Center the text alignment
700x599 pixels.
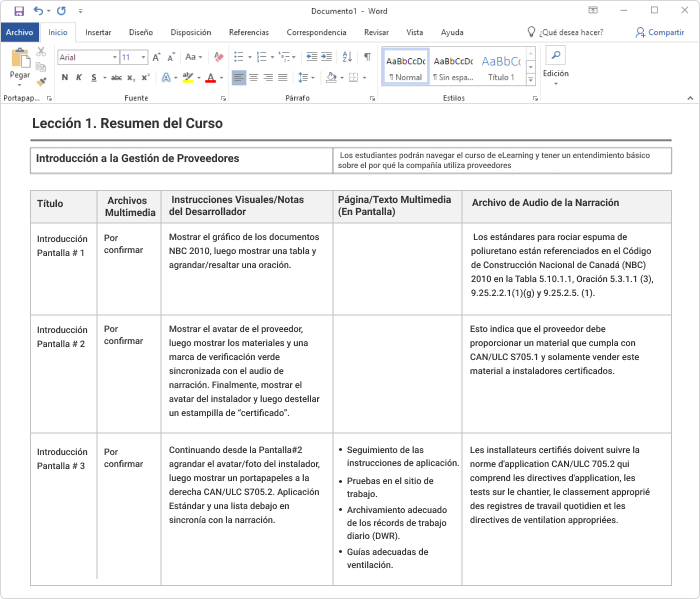(254, 78)
